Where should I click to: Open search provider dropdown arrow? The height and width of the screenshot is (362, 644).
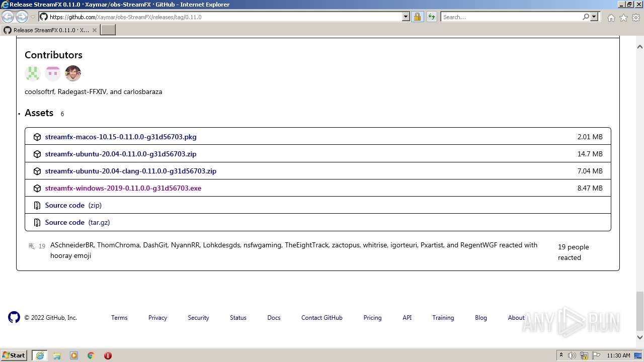tap(594, 17)
